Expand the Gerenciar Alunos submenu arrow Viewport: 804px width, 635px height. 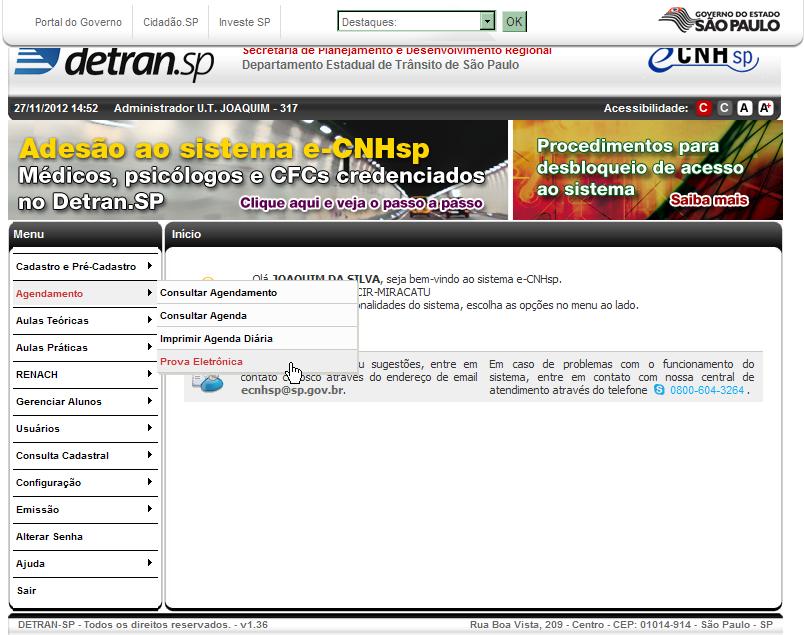point(149,401)
